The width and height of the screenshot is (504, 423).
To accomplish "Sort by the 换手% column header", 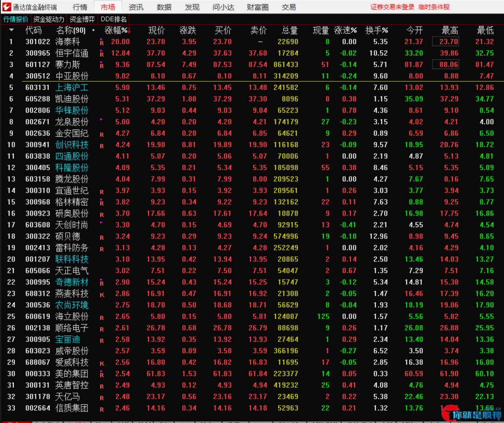I will pos(377,30).
